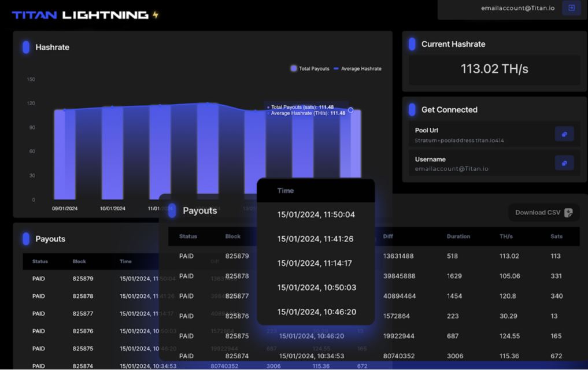Select the Stratum+pooladdress.titan.io414 pool address text
This screenshot has height=370, width=588.
click(x=459, y=140)
